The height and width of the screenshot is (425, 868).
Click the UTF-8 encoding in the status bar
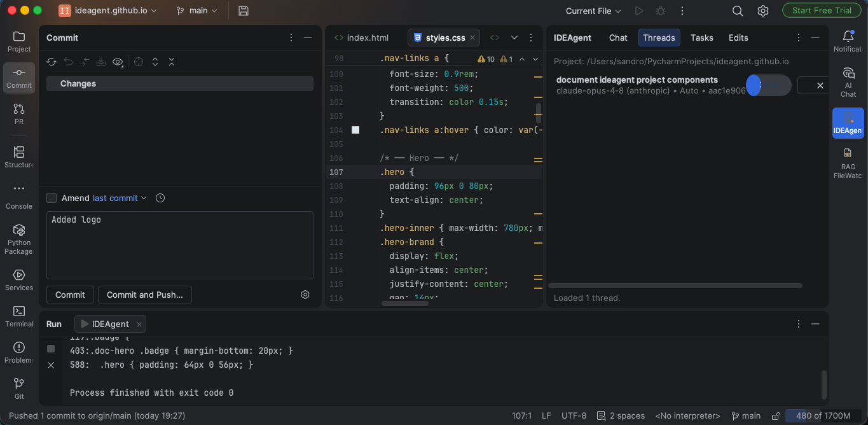coord(574,415)
